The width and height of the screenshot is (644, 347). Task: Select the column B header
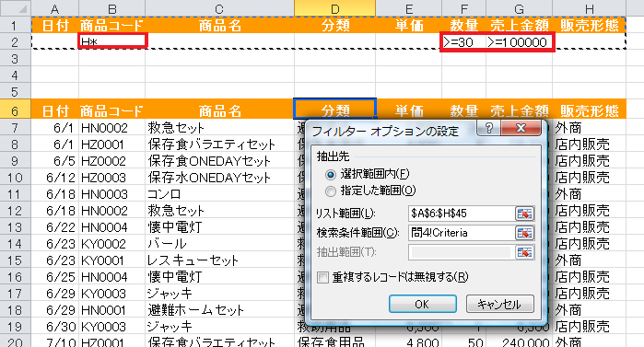click(111, 8)
